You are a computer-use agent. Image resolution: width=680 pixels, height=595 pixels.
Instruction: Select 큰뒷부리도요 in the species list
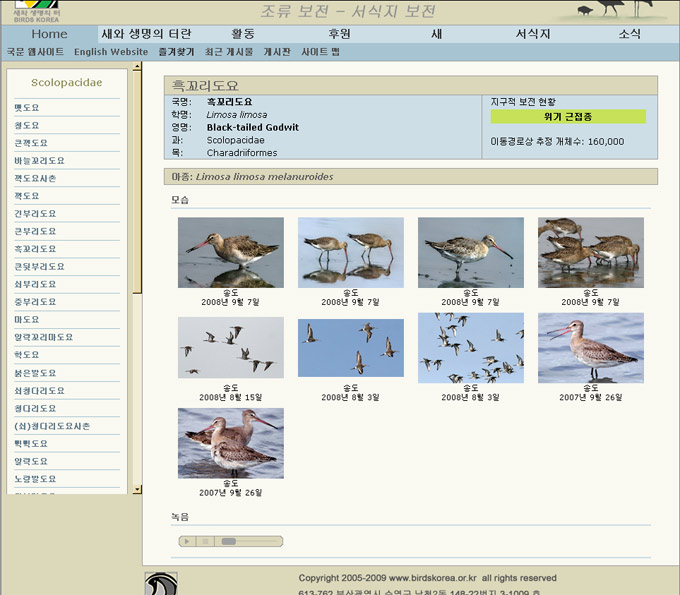pyautogui.click(x=39, y=266)
